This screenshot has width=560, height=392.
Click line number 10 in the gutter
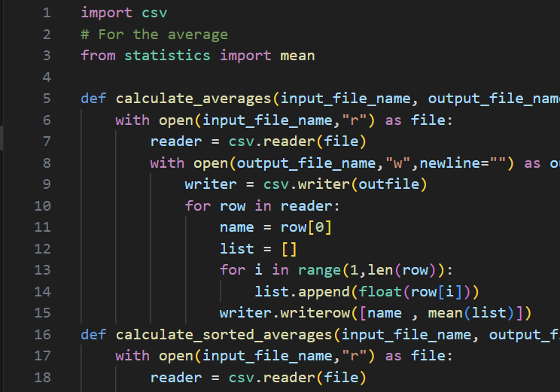coord(42,206)
